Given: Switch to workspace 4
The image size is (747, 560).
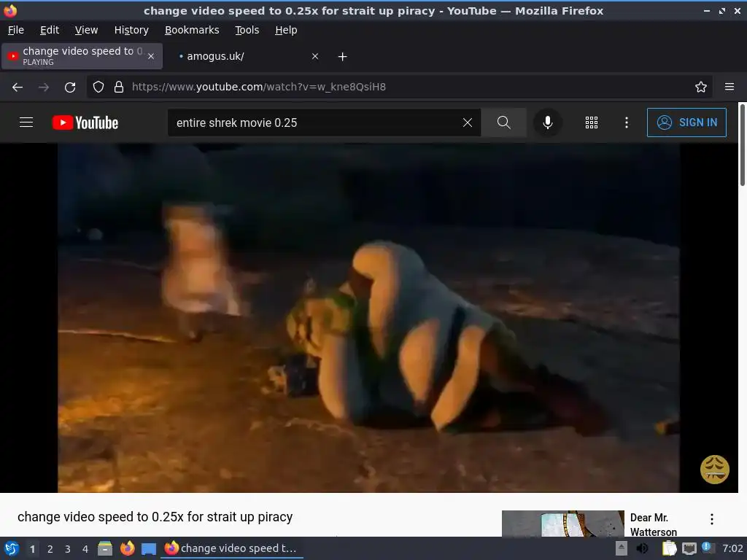Looking at the screenshot, I should pyautogui.click(x=85, y=549).
